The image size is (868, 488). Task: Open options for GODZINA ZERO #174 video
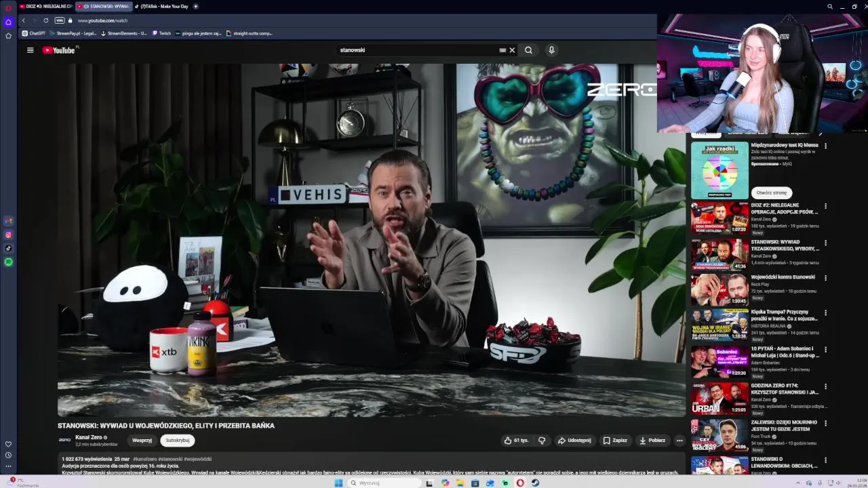click(x=825, y=386)
